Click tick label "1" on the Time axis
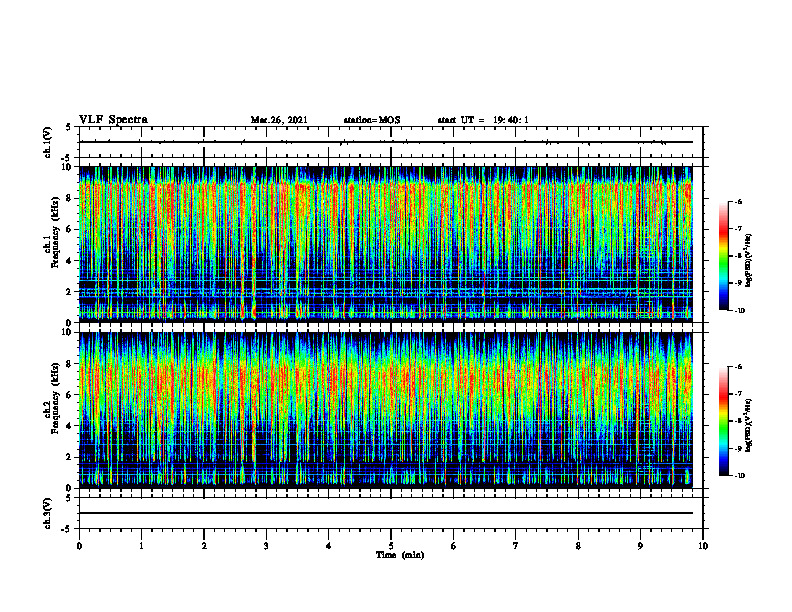Image resolution: width=792 pixels, height=612 pixels. coord(141,546)
